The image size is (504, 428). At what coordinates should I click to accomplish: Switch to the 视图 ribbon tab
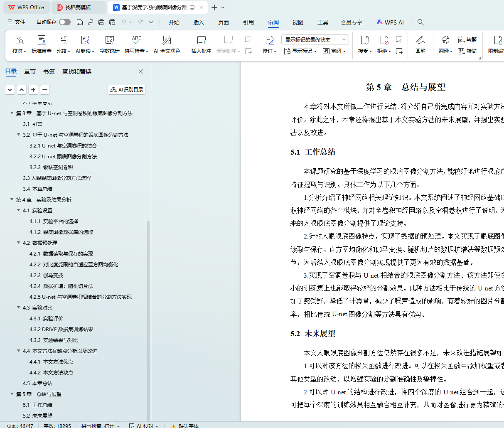click(x=297, y=22)
